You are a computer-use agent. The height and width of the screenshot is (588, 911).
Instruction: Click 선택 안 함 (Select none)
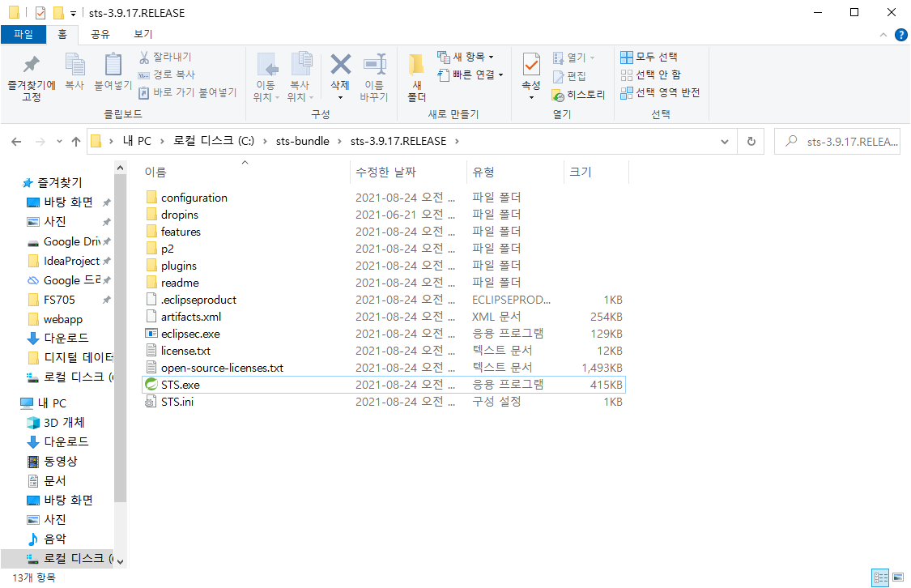coord(651,75)
